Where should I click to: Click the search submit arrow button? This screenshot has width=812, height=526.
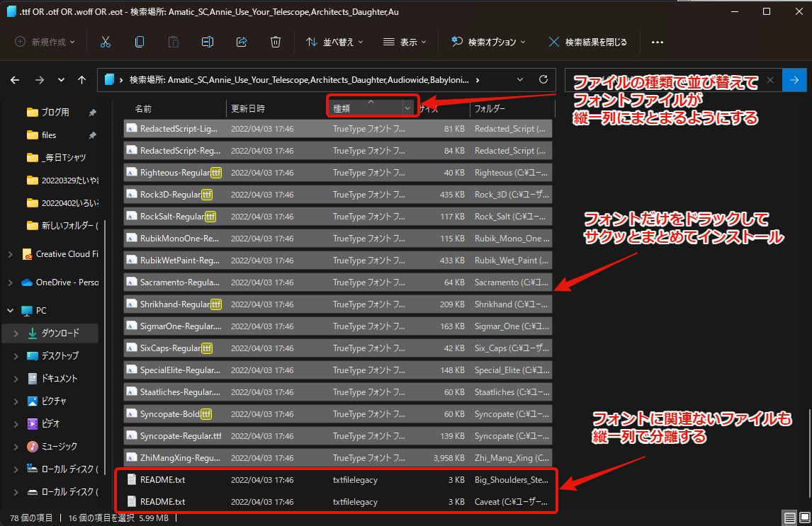(x=794, y=80)
